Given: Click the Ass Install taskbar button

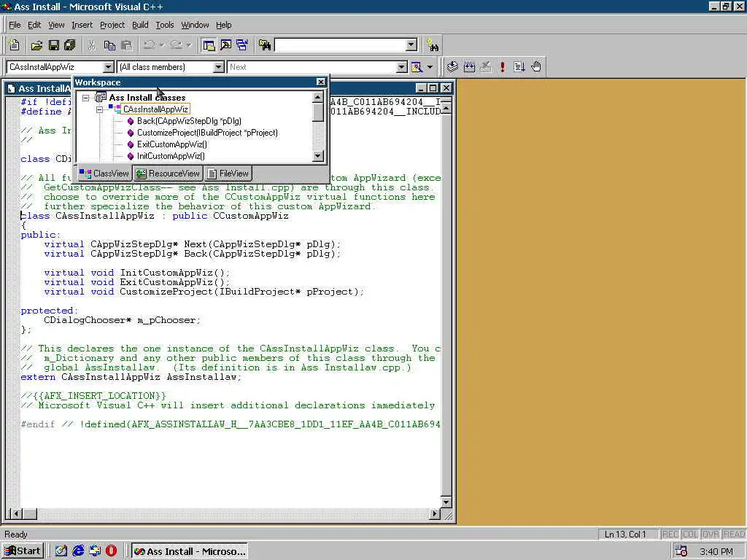Looking at the screenshot, I should click(190, 551).
